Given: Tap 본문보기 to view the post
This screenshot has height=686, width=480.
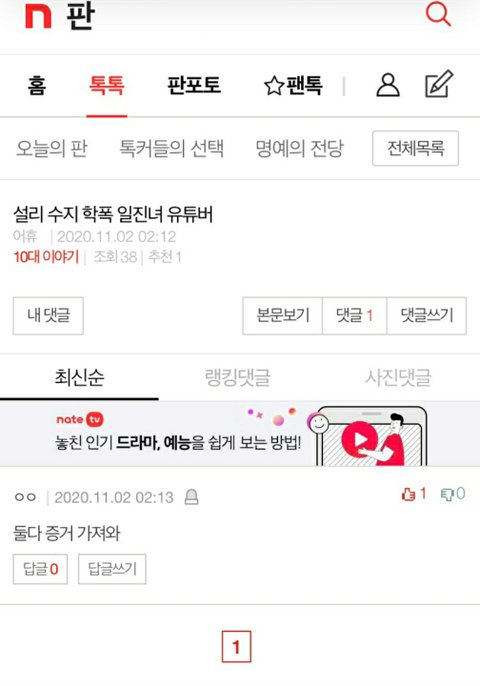Looking at the screenshot, I should coord(283,316).
